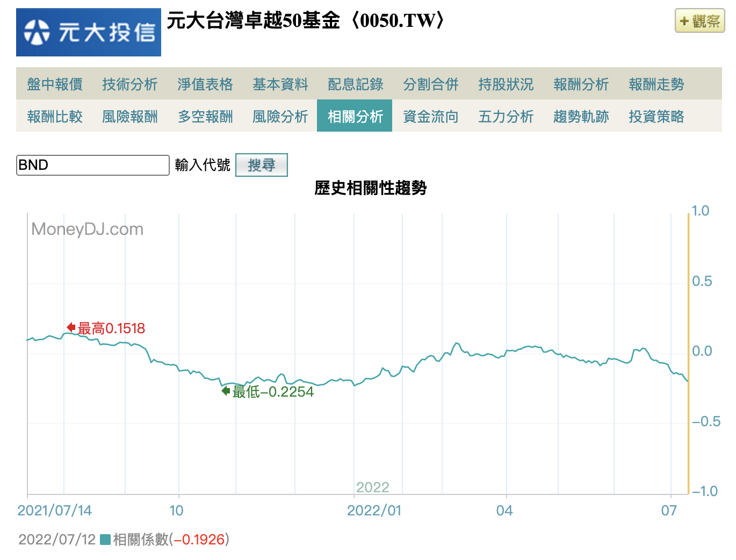Add fund with the +觀察 button

click(699, 21)
